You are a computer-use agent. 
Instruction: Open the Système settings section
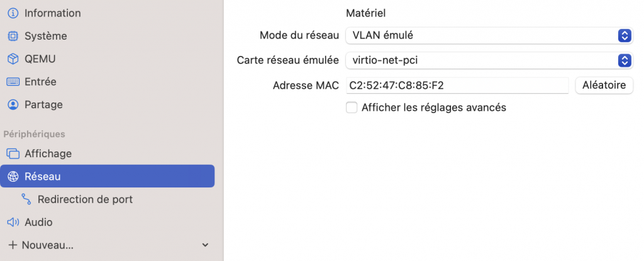click(x=46, y=36)
